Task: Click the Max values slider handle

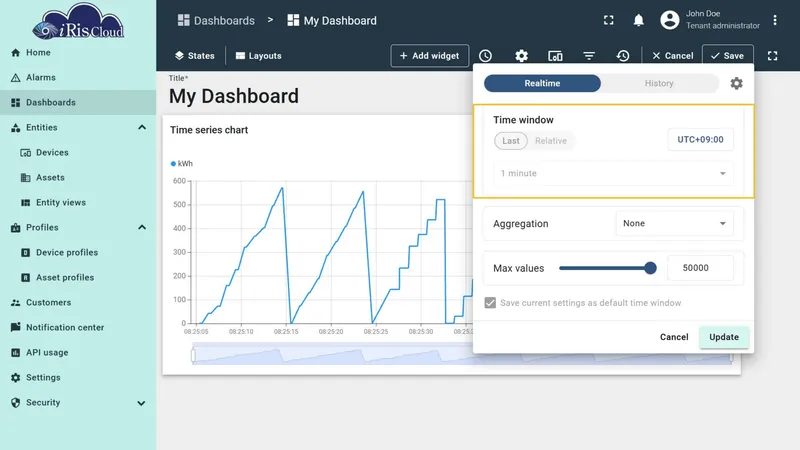Action: tap(650, 268)
